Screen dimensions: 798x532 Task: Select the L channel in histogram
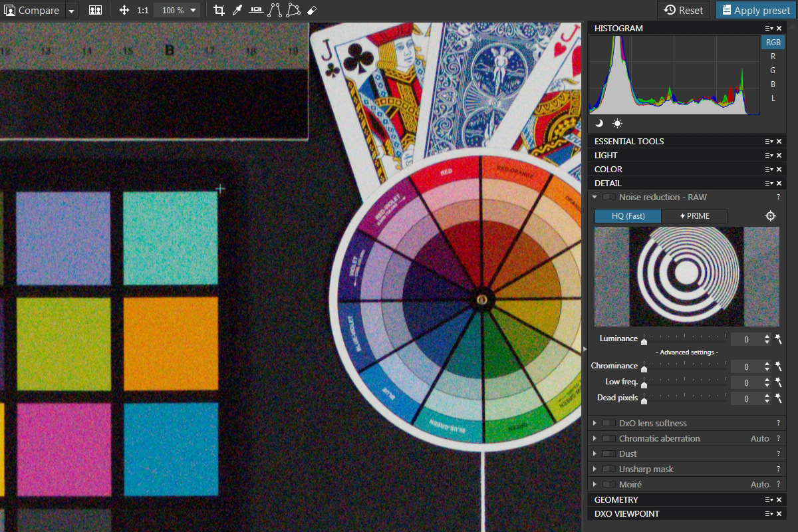point(773,98)
